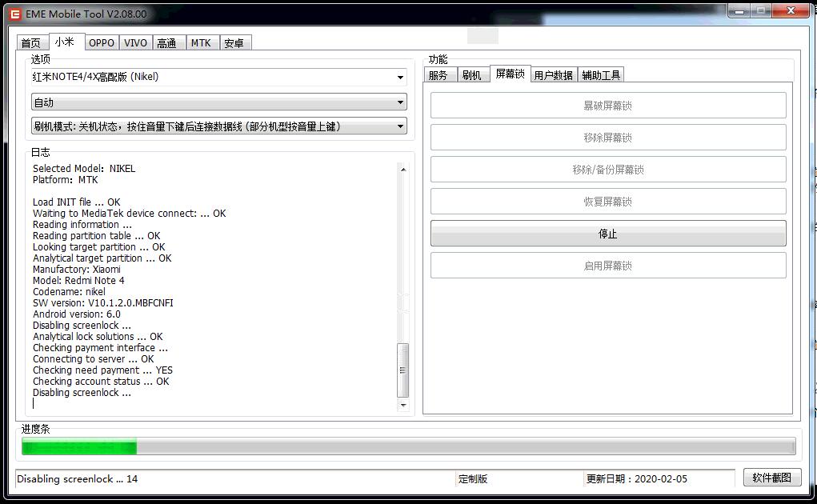Viewport: 817px width, 504px height.
Task: Click 'Checking payment interface ...' log line
Action: click(x=100, y=348)
